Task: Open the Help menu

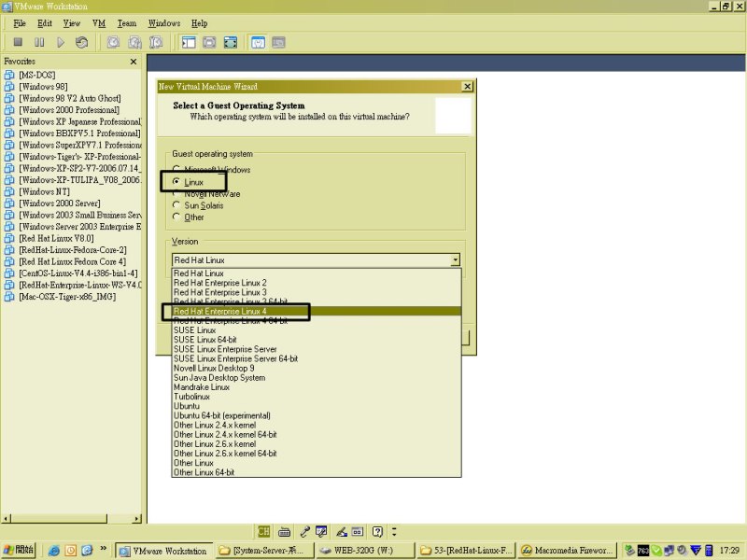Action: click(200, 23)
